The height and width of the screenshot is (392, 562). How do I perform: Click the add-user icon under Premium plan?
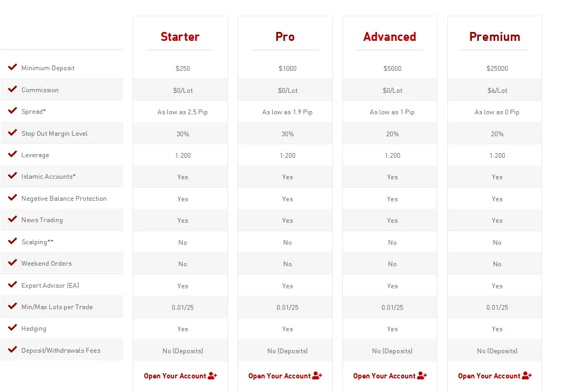527,376
